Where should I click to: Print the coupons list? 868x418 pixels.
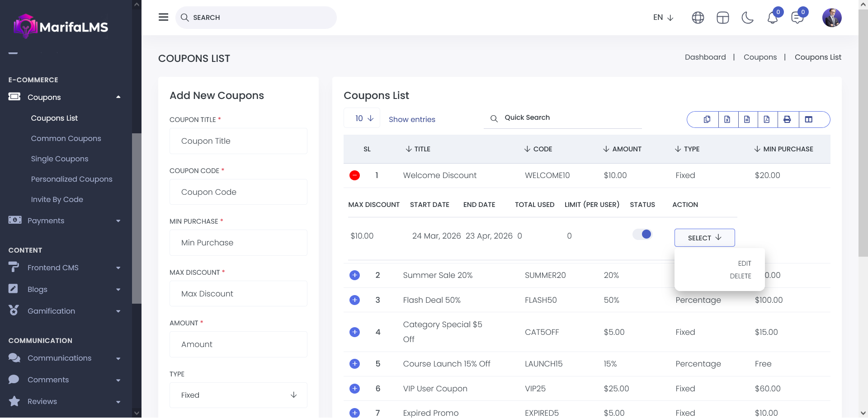pos(787,119)
